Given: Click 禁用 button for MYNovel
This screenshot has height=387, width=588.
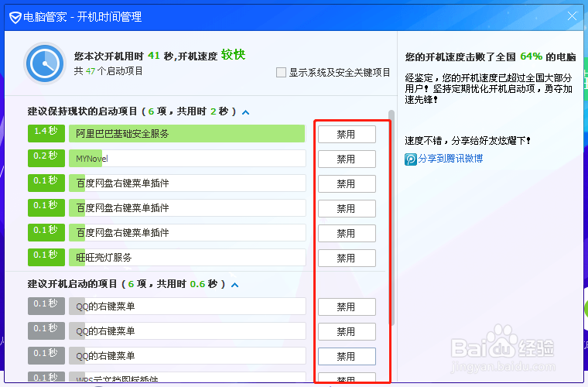Looking at the screenshot, I should point(347,159).
